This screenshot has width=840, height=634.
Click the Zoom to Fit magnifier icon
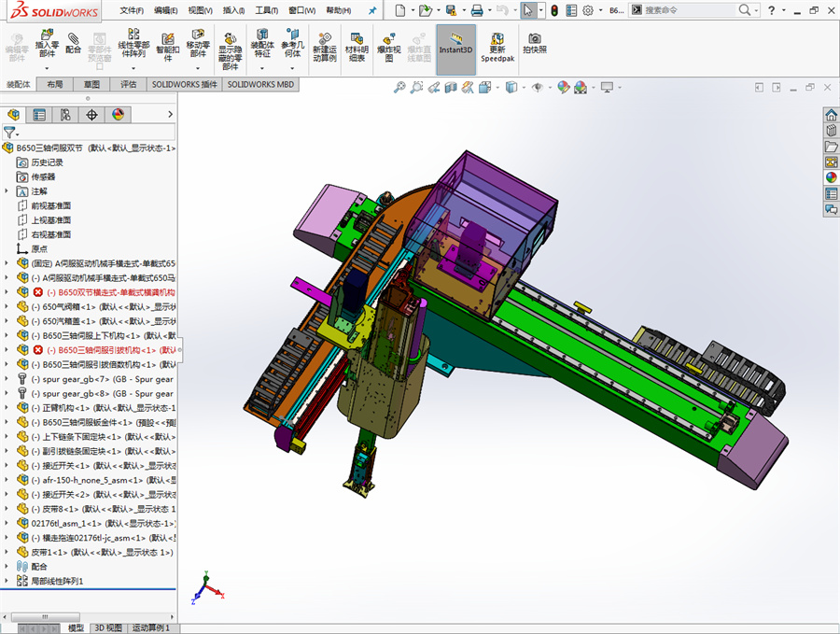[399, 87]
